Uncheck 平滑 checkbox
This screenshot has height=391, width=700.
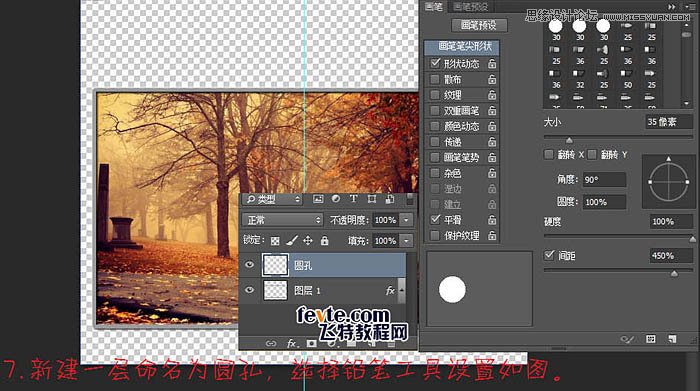click(x=435, y=219)
